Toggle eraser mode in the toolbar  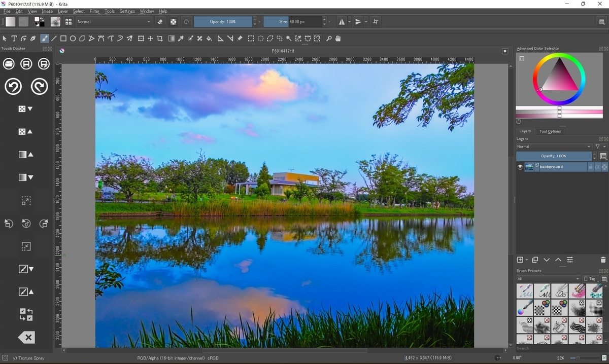pyautogui.click(x=160, y=22)
